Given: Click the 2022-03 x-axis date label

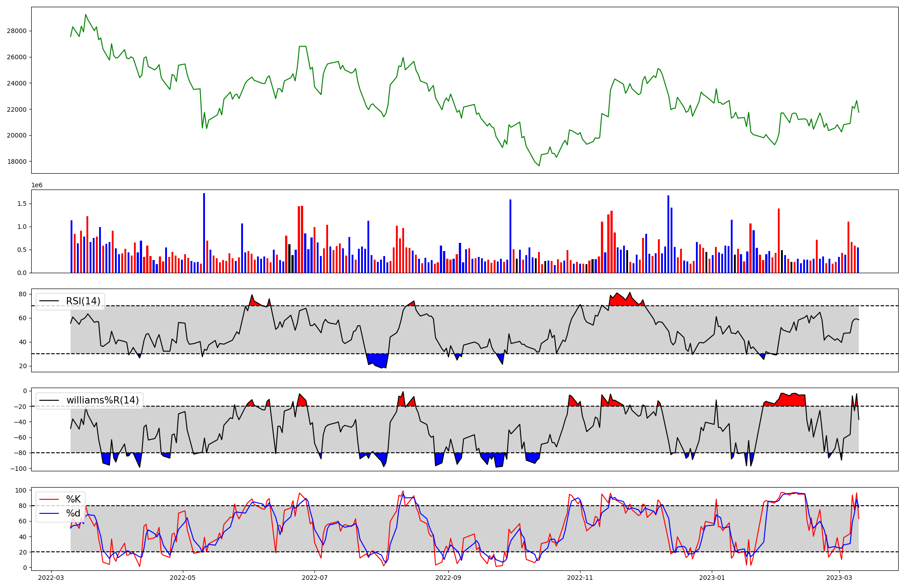Looking at the screenshot, I should click(x=51, y=578).
